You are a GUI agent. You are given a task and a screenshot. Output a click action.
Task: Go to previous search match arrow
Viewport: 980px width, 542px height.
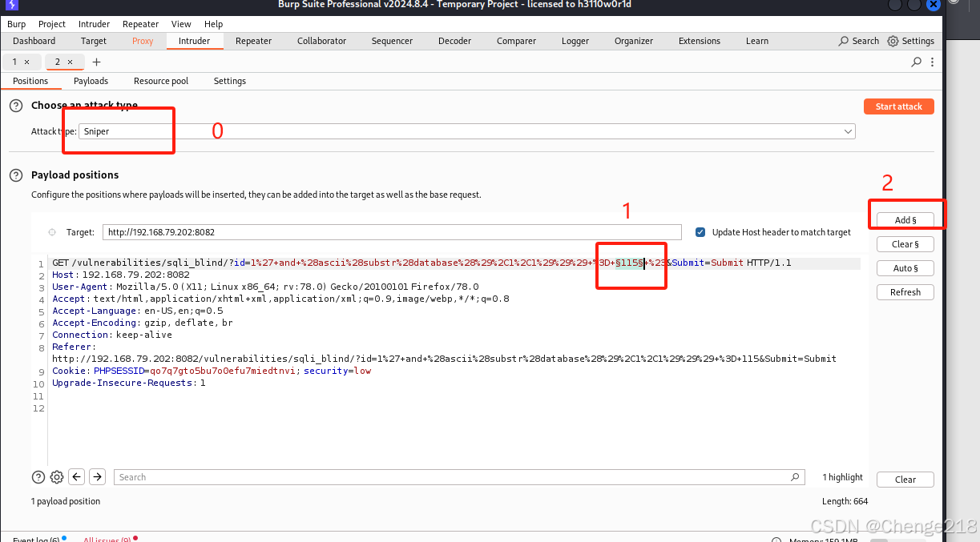[77, 477]
